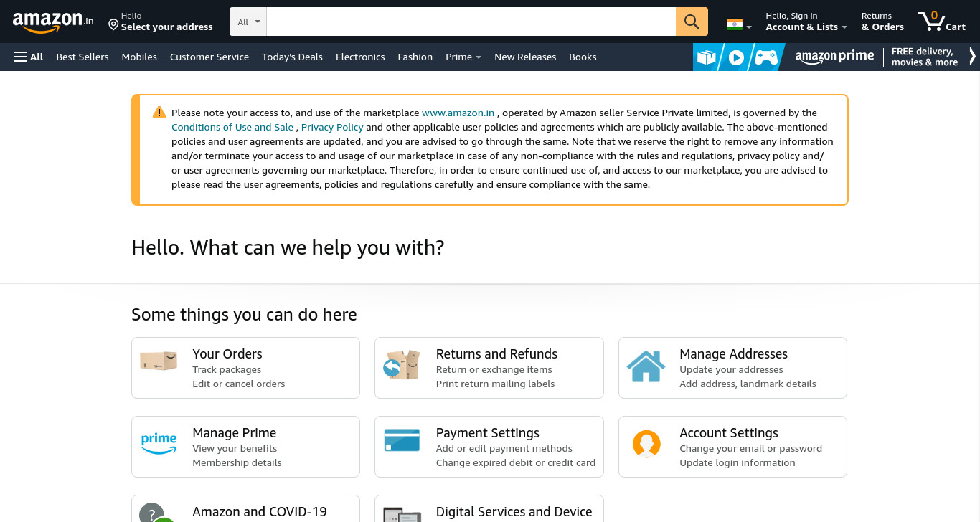Open Customer Service in nav bar
980x522 pixels.
(209, 57)
